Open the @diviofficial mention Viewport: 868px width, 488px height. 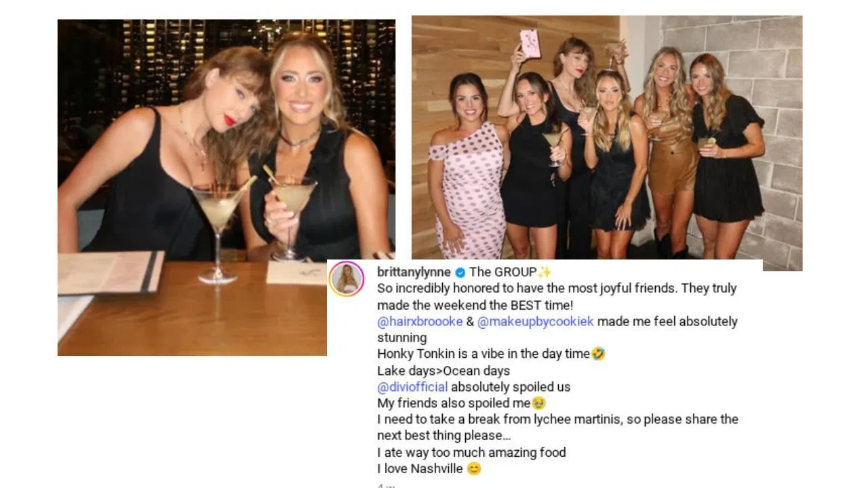(412, 387)
